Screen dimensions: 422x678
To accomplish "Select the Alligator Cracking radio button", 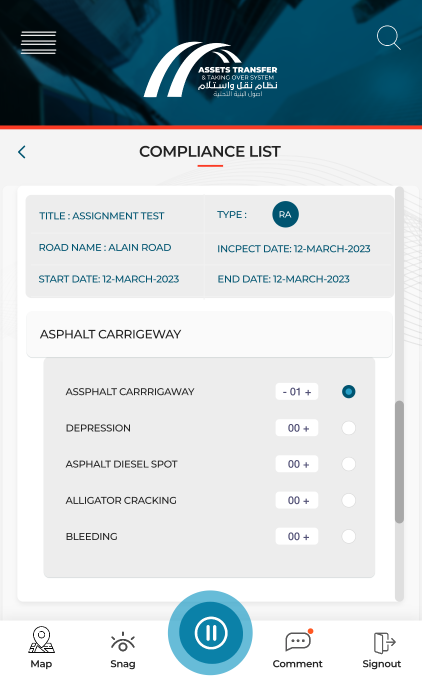I will tap(348, 500).
